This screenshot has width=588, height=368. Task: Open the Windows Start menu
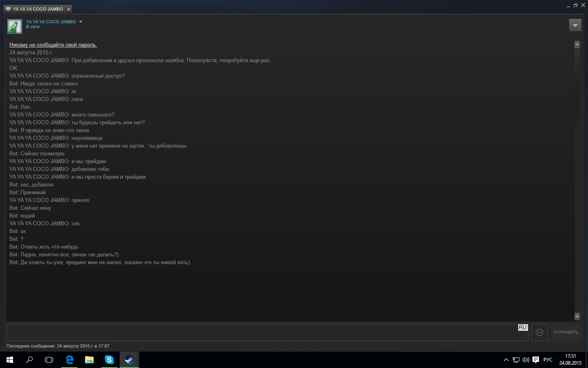pyautogui.click(x=10, y=360)
